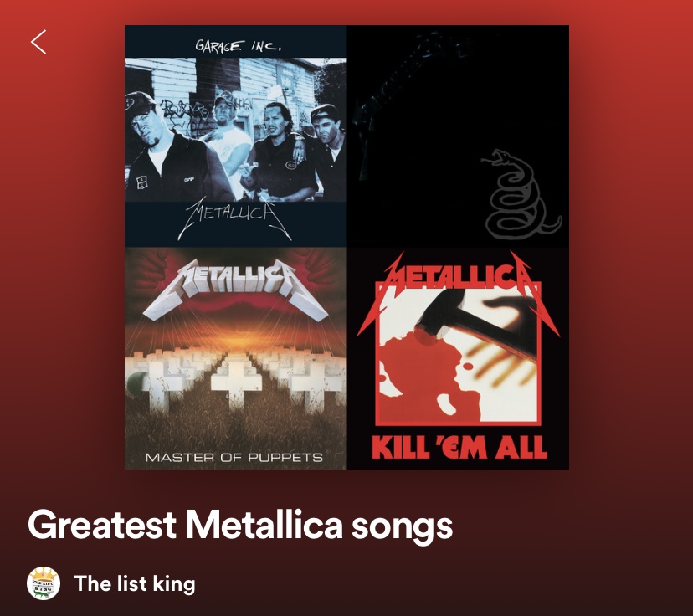Open the Kill 'Em All cover
The image size is (693, 616).
tap(458, 358)
